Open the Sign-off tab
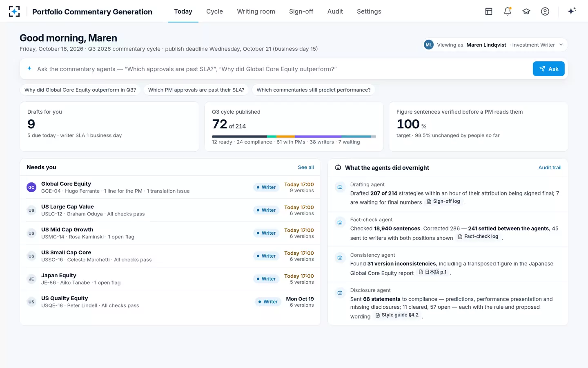Screen dimensions: 588x368 tap(301, 11)
